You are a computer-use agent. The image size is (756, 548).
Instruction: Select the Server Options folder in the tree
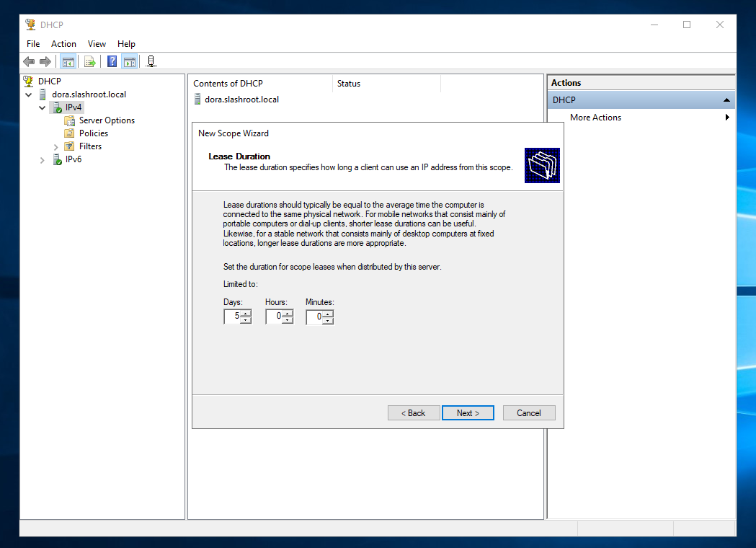pyautogui.click(x=107, y=120)
